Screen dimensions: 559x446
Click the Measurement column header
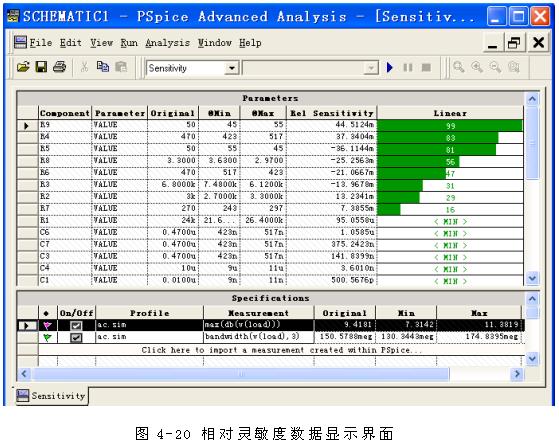[258, 313]
